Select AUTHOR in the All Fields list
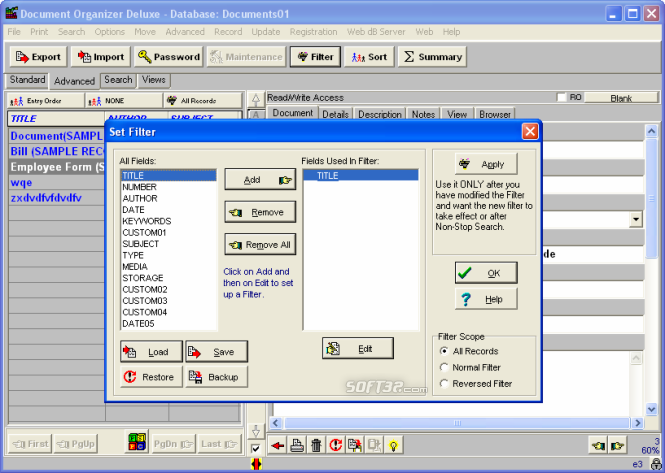This screenshot has height=473, width=665. point(168,198)
